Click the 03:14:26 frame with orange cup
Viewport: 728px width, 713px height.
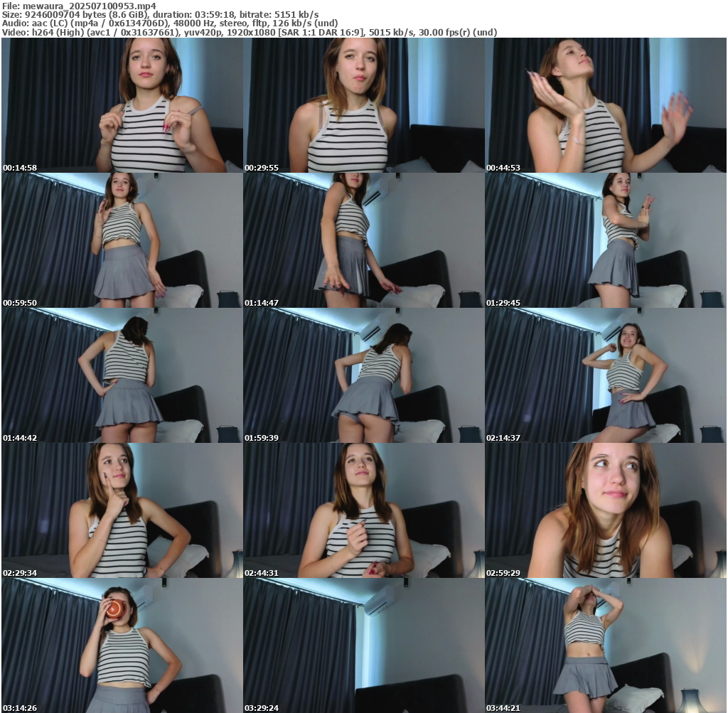122,645
